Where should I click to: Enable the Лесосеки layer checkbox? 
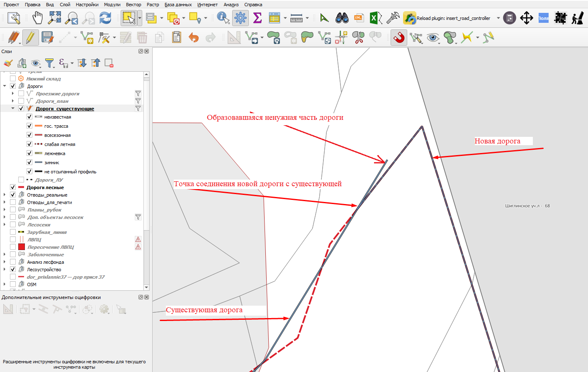[13, 224]
